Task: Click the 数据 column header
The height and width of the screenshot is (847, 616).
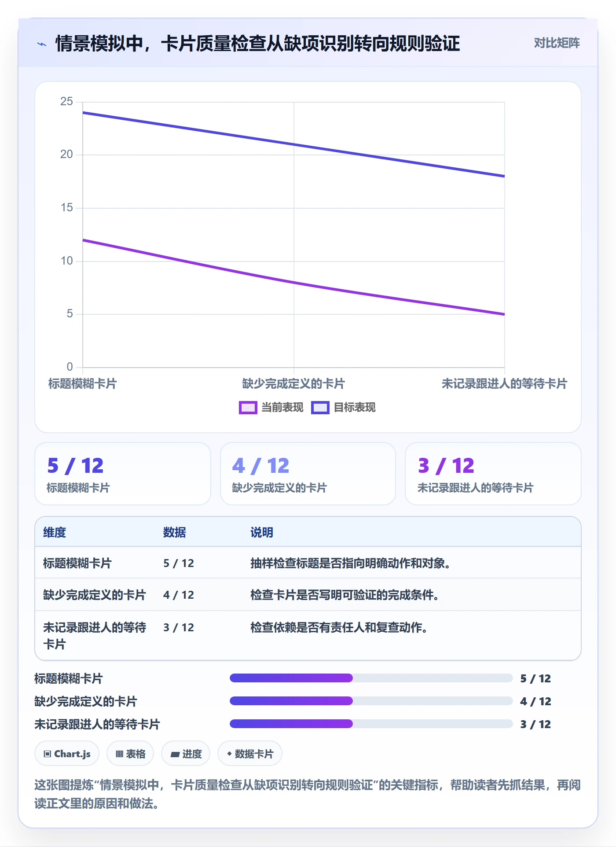Action: click(175, 532)
